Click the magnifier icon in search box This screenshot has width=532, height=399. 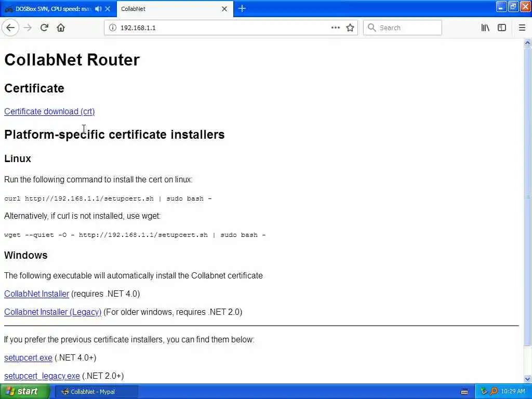(372, 28)
